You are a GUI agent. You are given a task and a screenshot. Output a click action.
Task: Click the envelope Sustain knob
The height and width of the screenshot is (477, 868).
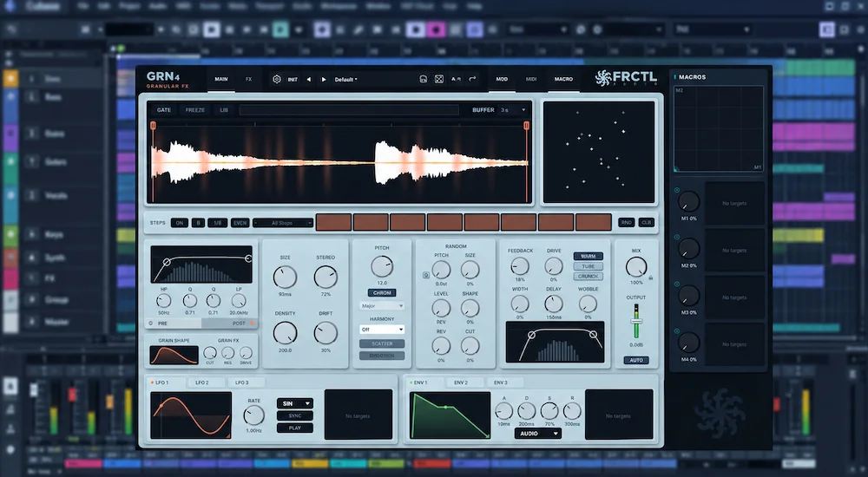coord(549,411)
